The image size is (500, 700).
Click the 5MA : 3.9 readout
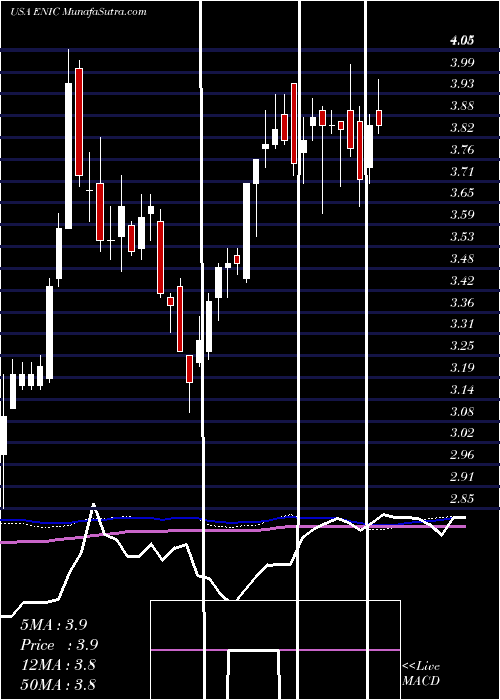click(54, 625)
